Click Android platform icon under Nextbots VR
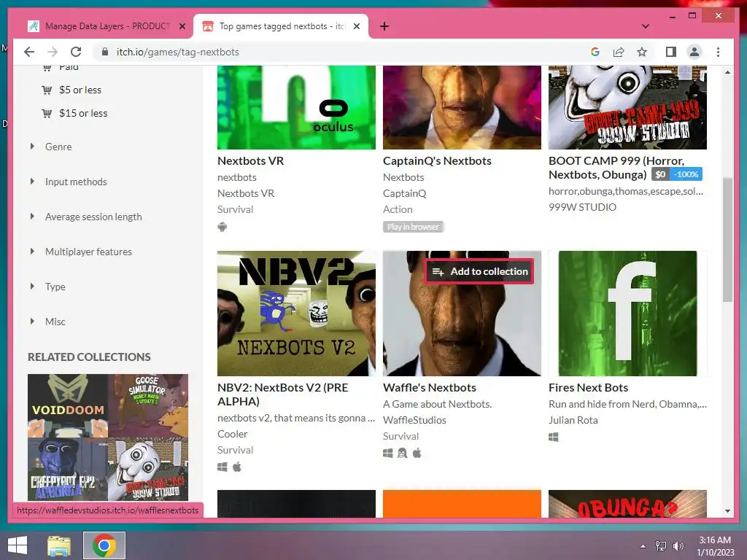This screenshot has height=560, width=747. pyautogui.click(x=222, y=227)
